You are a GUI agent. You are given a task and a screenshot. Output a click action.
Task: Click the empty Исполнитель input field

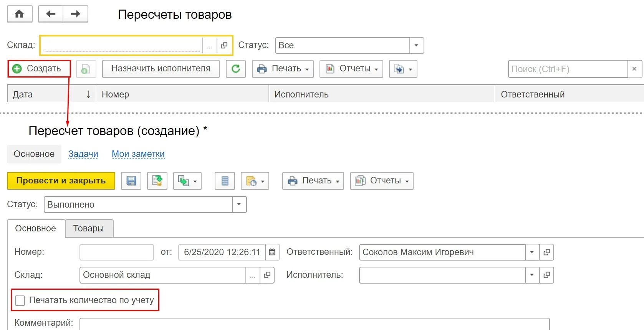[442, 275]
